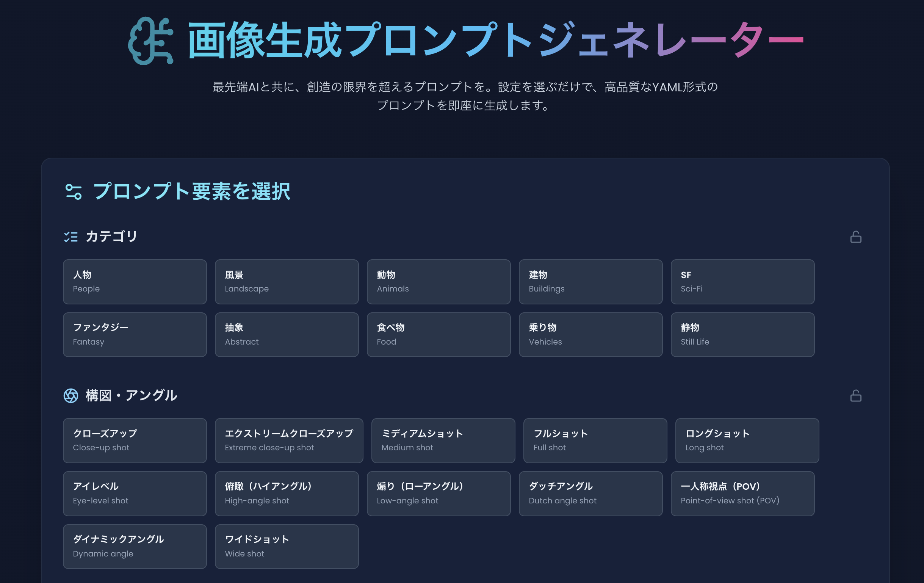Choose the 動物 Animals category

point(439,282)
